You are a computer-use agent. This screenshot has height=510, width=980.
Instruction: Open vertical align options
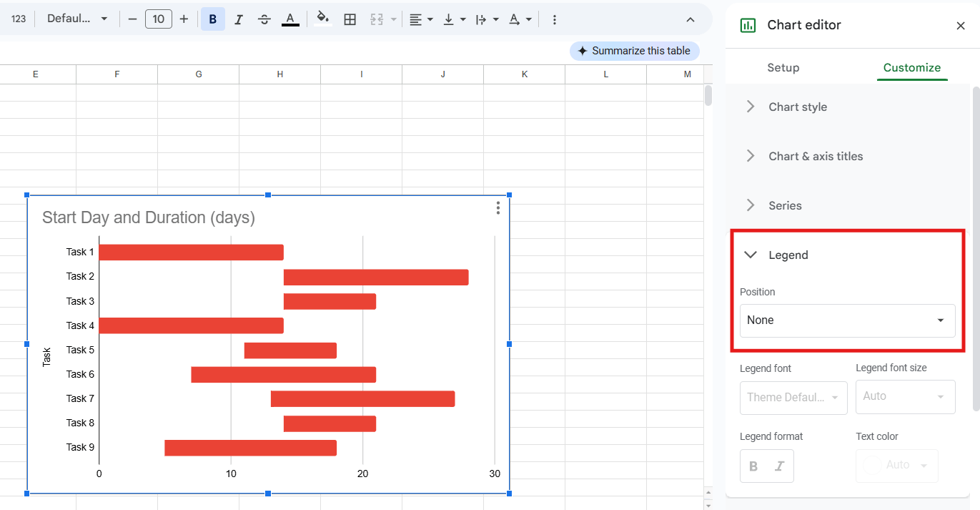454,19
